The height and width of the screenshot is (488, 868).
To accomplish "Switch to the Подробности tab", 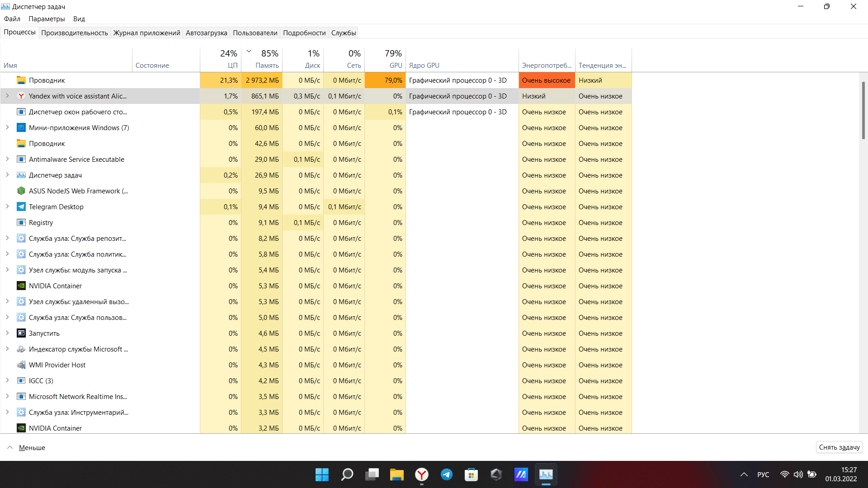I will tap(304, 33).
